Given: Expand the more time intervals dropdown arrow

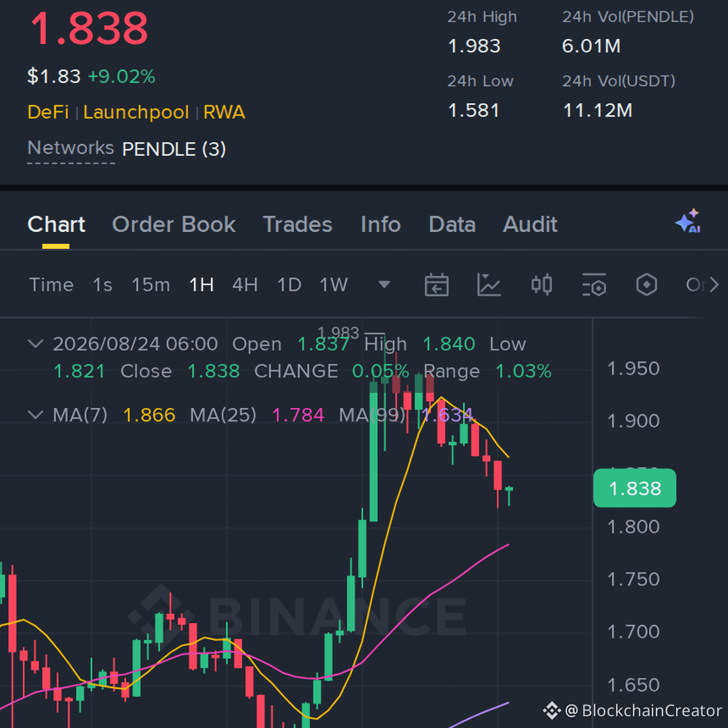Looking at the screenshot, I should tap(384, 284).
